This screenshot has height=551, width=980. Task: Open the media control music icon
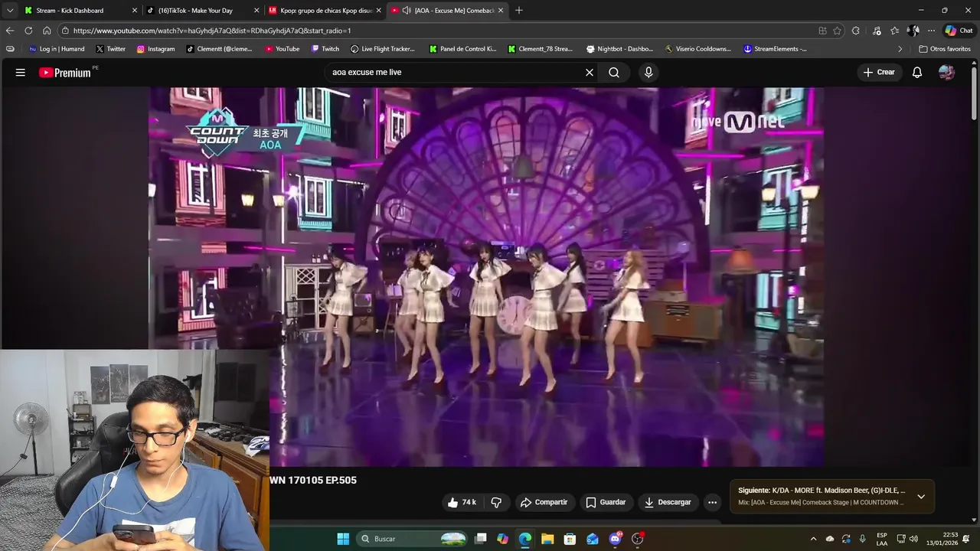pyautogui.click(x=877, y=31)
